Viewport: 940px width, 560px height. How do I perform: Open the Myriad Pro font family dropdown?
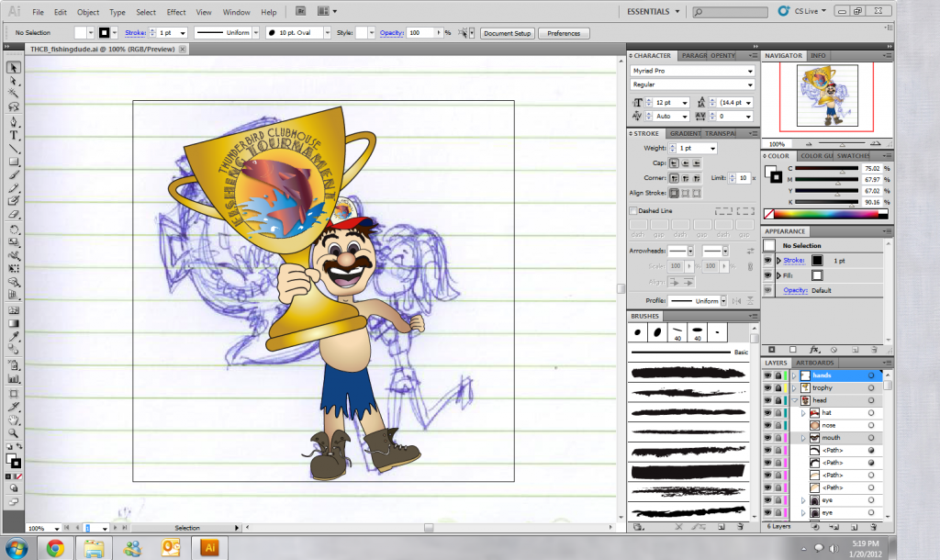tap(750, 71)
